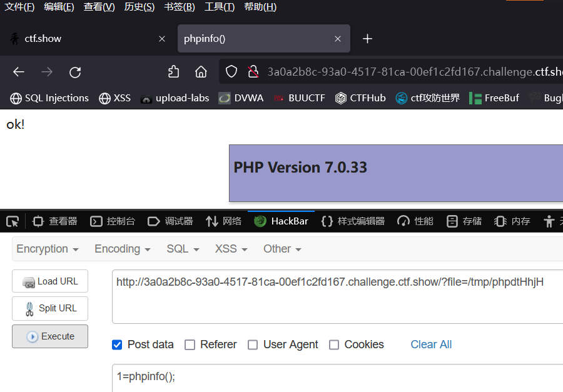
Task: Enable the Cookies checkbox
Action: (x=333, y=344)
